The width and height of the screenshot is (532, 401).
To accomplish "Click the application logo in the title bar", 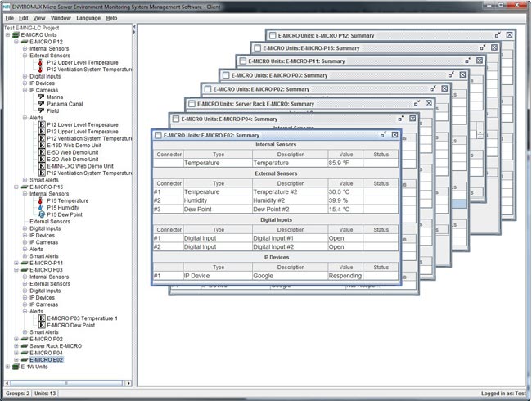I will 7,7.
